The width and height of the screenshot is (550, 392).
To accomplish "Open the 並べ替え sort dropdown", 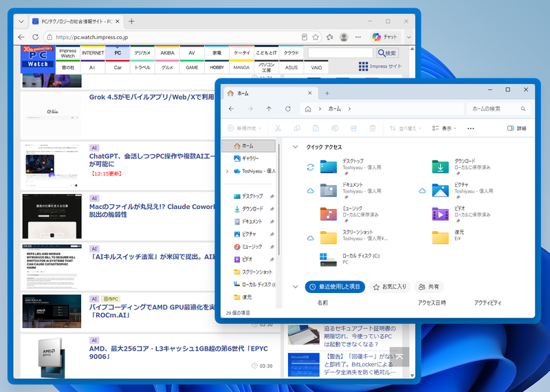I will point(406,129).
